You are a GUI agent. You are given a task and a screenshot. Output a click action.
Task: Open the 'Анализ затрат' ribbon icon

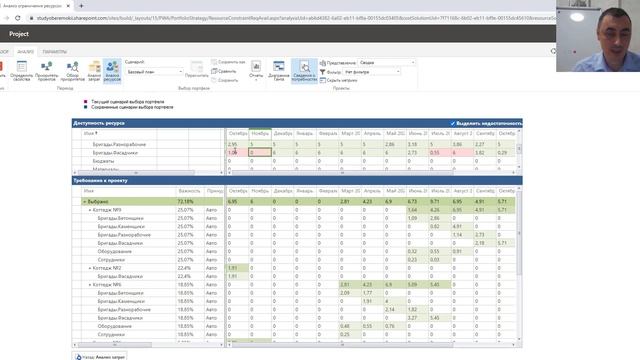pos(94,71)
